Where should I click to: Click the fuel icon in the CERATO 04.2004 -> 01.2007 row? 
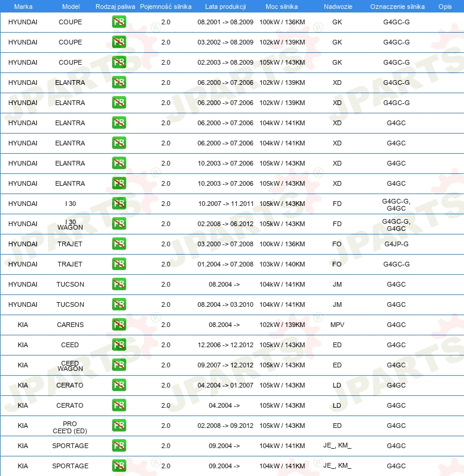point(119,385)
